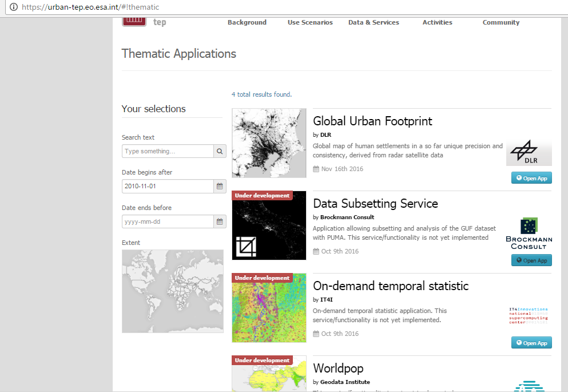
Task: Click the IT4I author name
Action: (x=327, y=300)
